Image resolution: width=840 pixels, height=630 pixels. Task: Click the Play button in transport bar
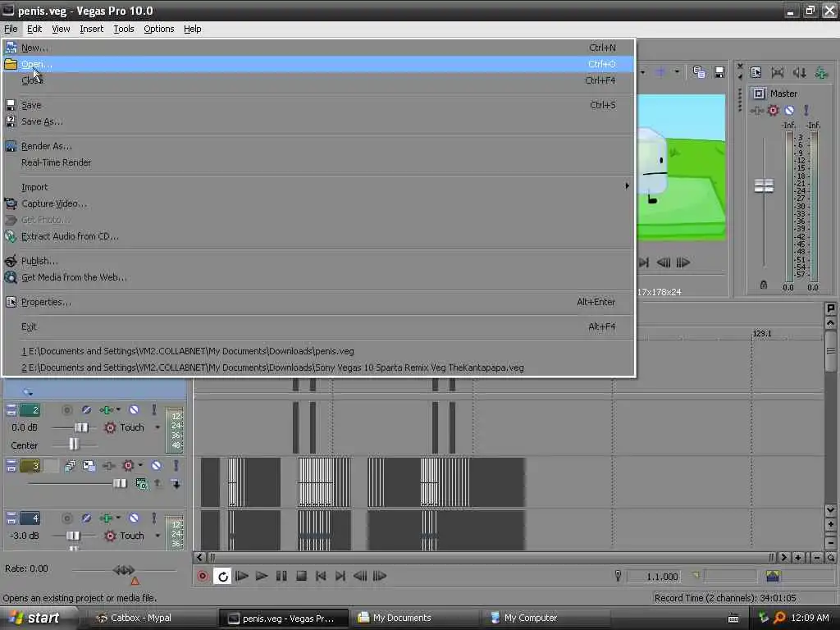pos(262,577)
